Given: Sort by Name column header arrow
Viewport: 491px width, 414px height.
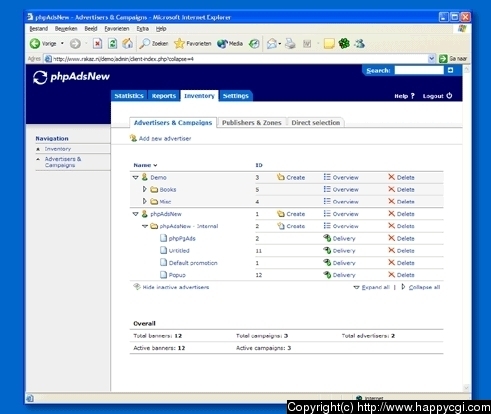Looking at the screenshot, I should pyautogui.click(x=155, y=165).
